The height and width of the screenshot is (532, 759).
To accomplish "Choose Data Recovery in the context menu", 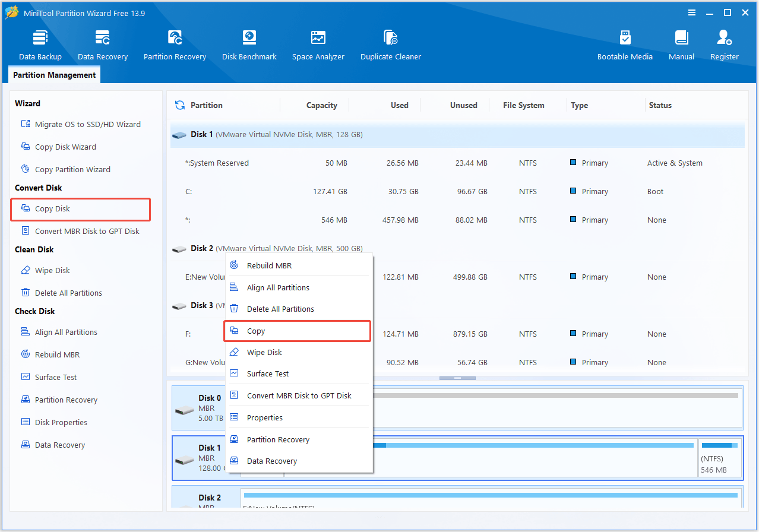I will coord(299,461).
